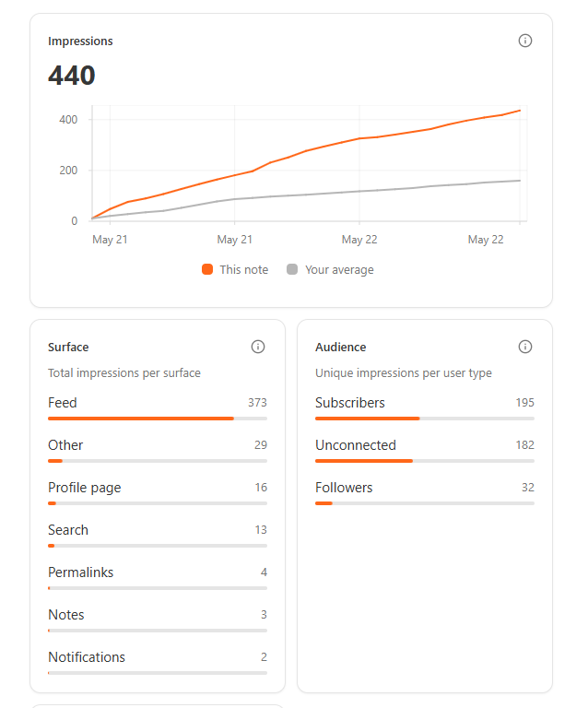Click the orange line endpoint on chart
The width and height of the screenshot is (588, 708).
(x=520, y=111)
